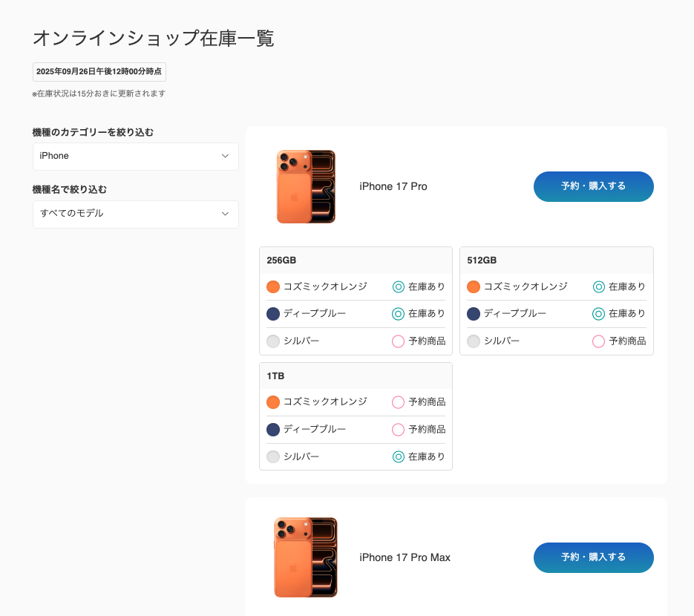694x616 pixels.
Task: Open the model name dropdown すべてのモデル
Action: tap(135, 214)
